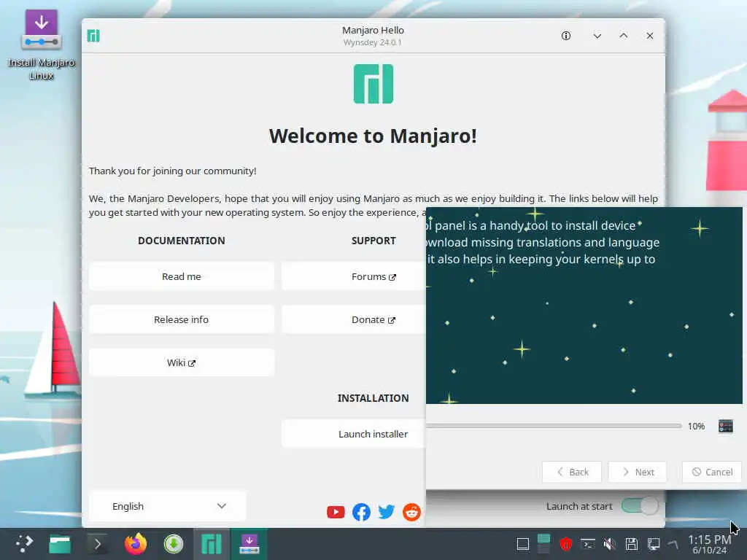Switch to the Manjaro Hello taskbar entry
Screen dimensions: 747x560
pos(212,544)
